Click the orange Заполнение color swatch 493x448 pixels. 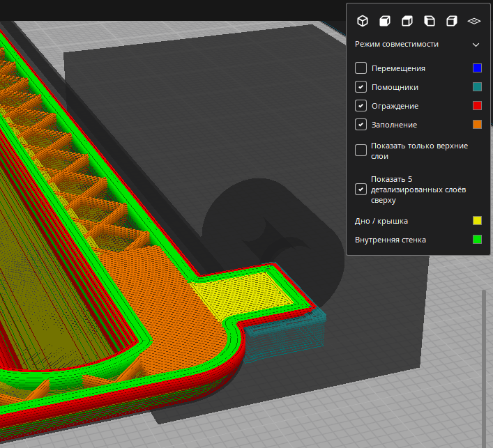pos(477,125)
